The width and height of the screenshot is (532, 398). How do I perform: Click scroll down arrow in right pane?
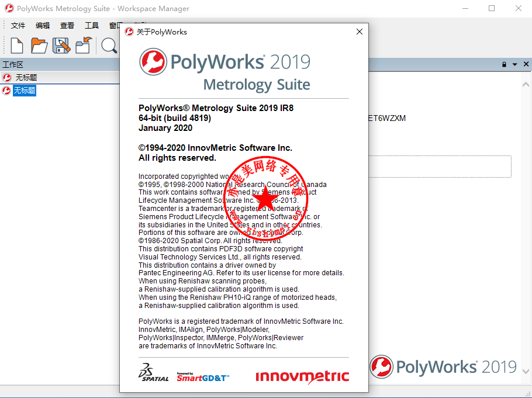point(526,371)
